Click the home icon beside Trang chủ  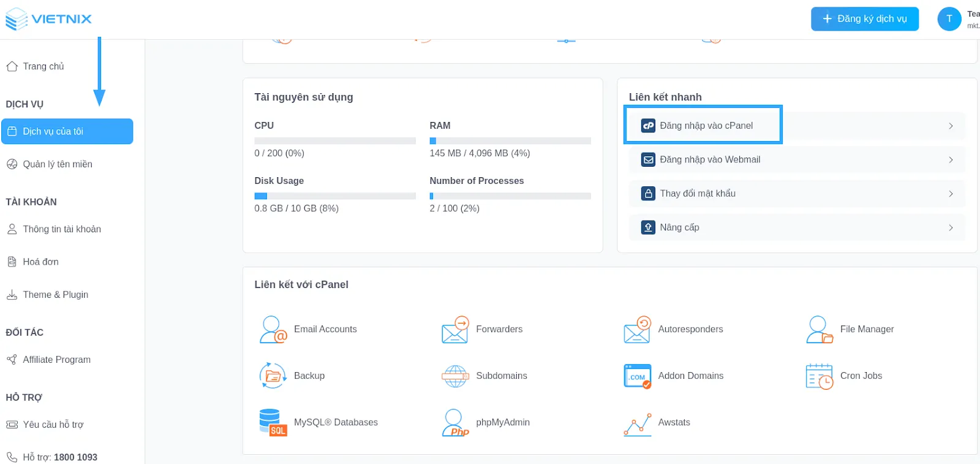click(12, 66)
